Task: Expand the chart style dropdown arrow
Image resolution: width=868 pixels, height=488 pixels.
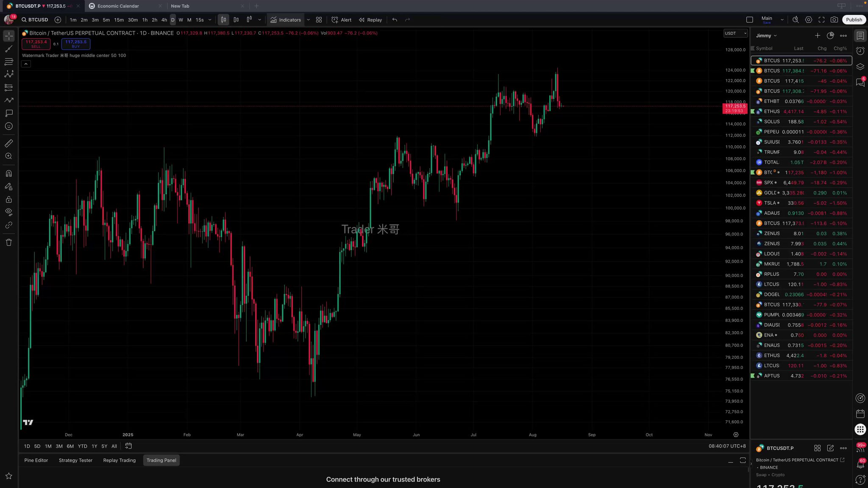Action: click(x=260, y=20)
